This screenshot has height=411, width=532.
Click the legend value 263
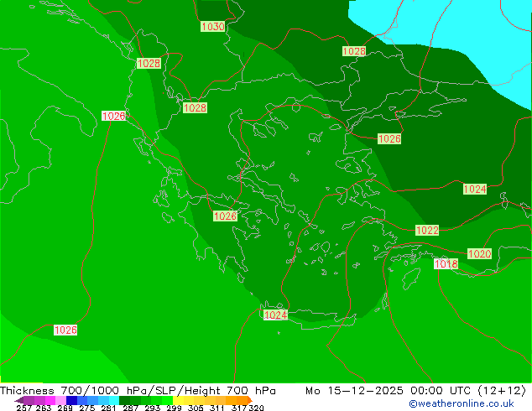44,408
